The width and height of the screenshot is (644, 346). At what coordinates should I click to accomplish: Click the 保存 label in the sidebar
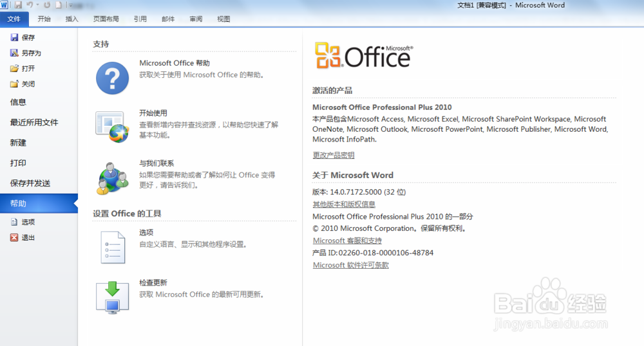(28, 37)
